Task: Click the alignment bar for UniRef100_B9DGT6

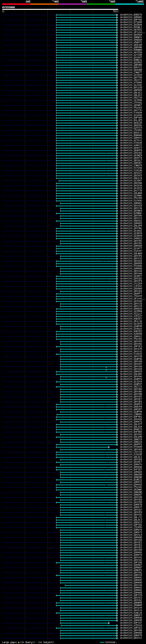Action: [x=87, y=15]
